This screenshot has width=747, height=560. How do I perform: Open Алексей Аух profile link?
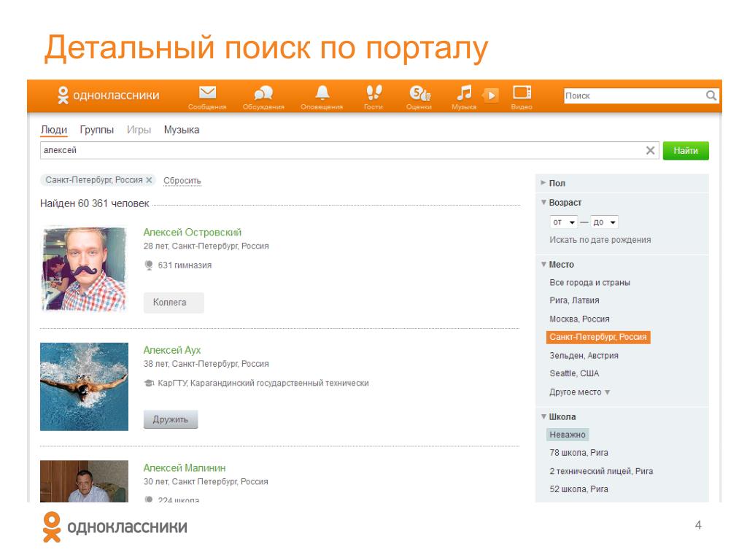coord(172,350)
